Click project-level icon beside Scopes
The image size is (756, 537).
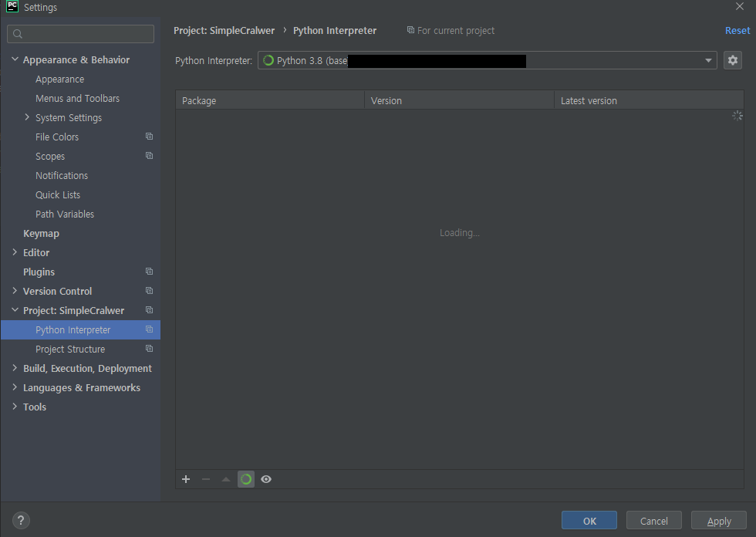[x=150, y=156]
